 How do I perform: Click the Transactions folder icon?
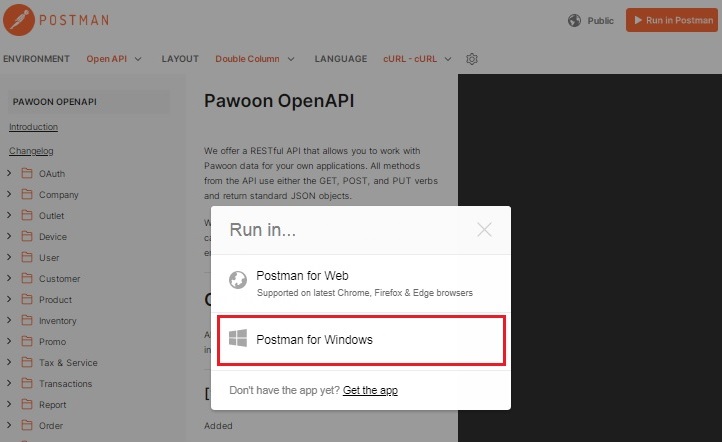pos(27,383)
